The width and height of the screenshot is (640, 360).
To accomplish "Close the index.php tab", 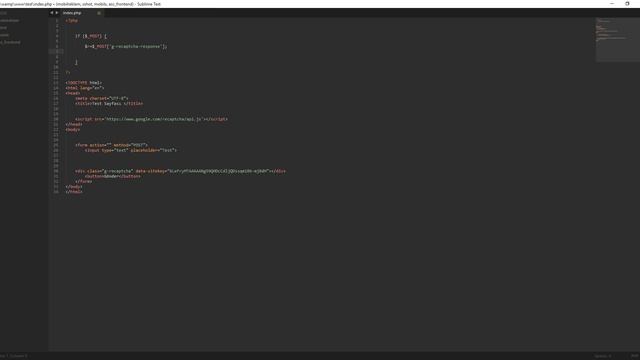I will coord(99,13).
